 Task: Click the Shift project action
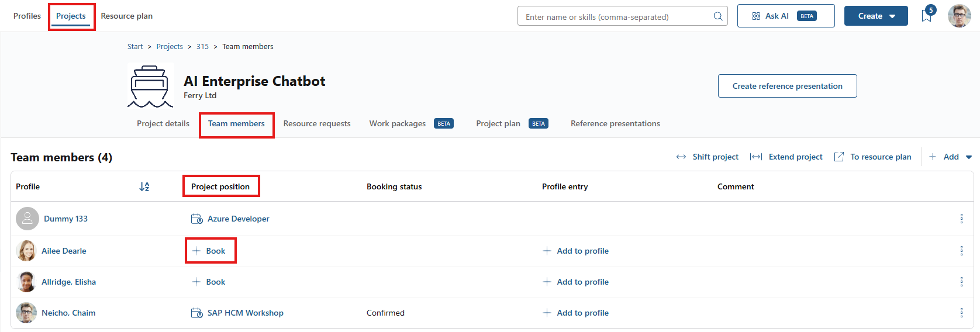[x=708, y=157]
